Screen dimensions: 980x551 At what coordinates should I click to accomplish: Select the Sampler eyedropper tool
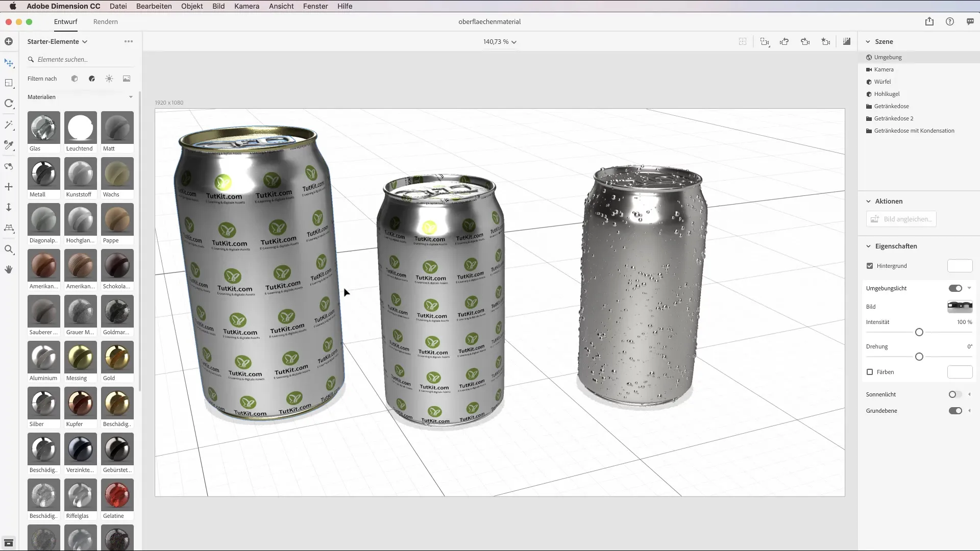pyautogui.click(x=9, y=145)
